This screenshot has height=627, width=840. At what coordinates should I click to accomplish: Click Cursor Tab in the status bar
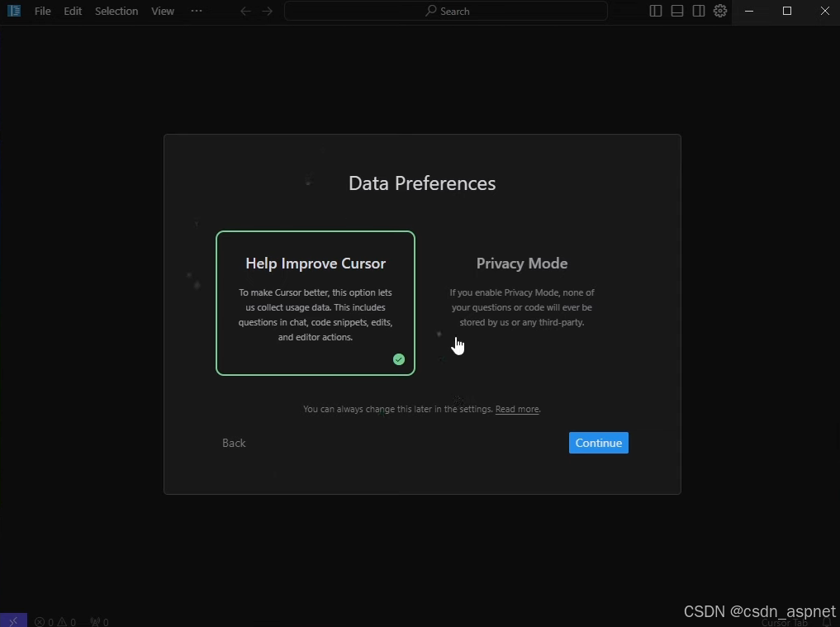click(785, 623)
